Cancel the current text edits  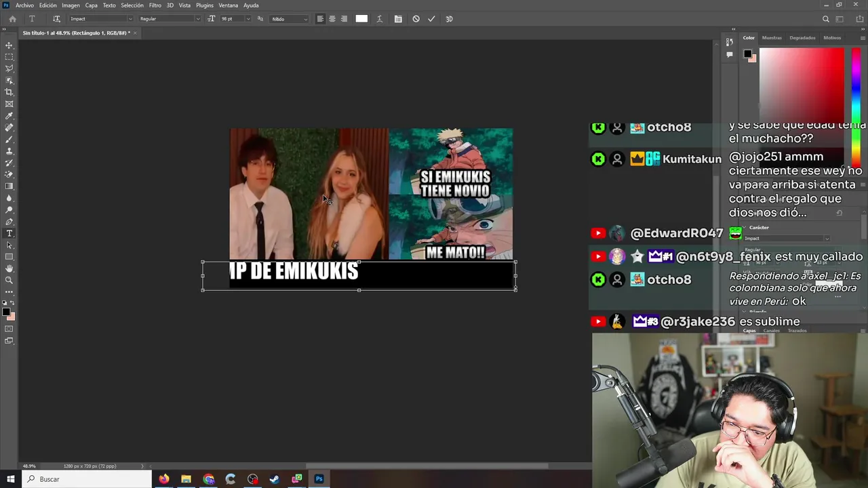[x=416, y=19]
